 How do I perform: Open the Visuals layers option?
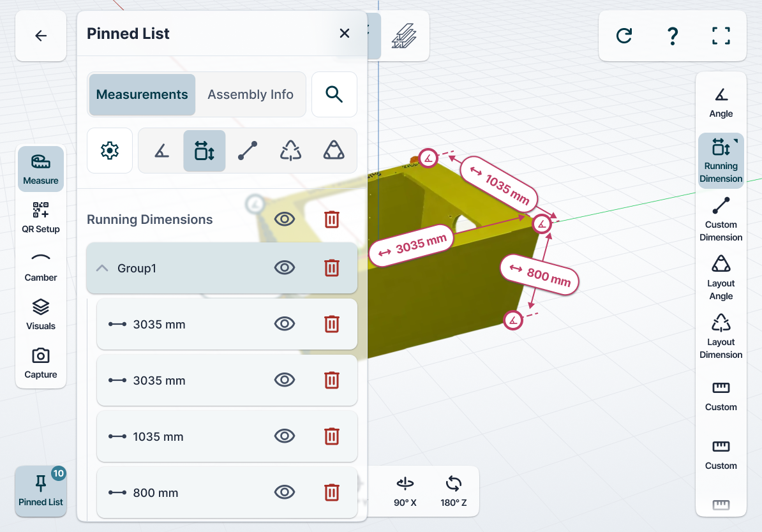(41, 315)
